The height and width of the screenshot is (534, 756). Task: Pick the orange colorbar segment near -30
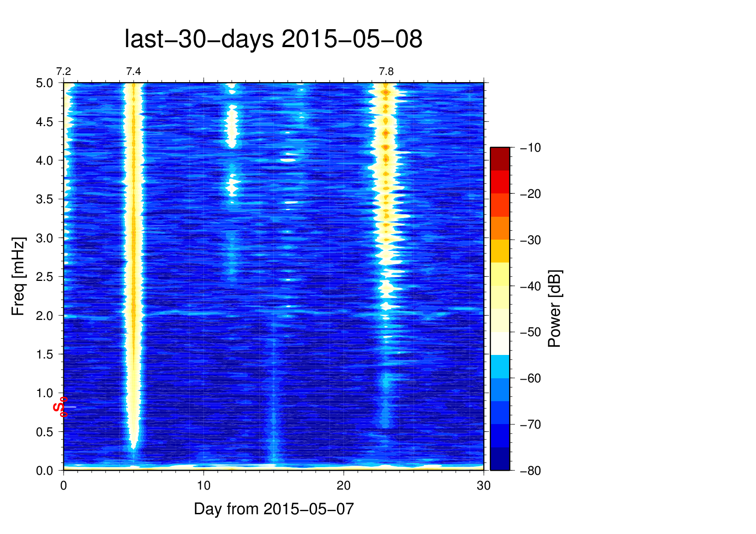coord(500,228)
